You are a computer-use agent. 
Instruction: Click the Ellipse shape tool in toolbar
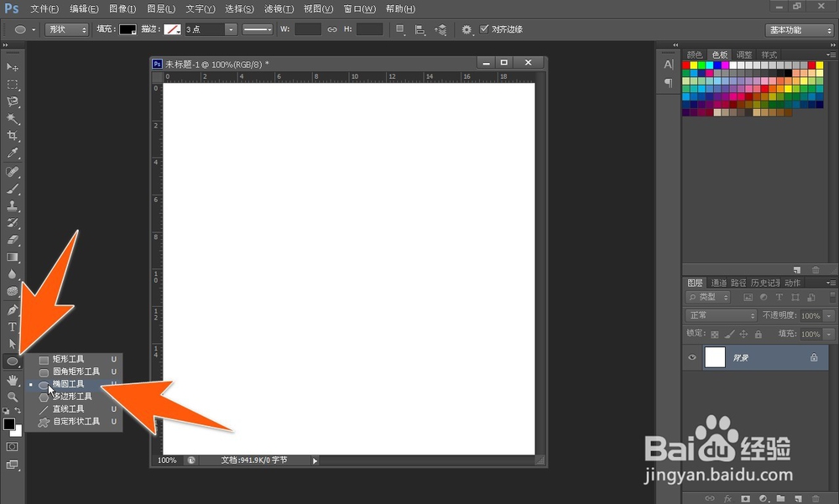click(12, 361)
